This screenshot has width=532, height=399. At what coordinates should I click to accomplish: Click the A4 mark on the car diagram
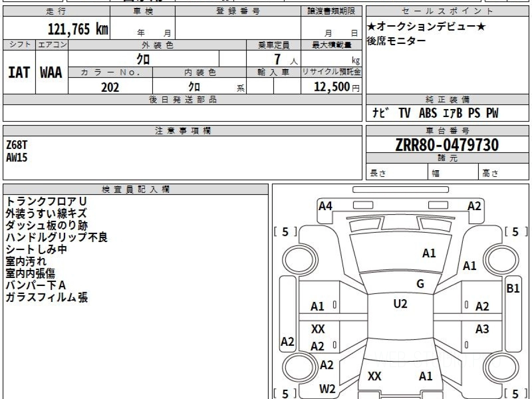(x=325, y=206)
